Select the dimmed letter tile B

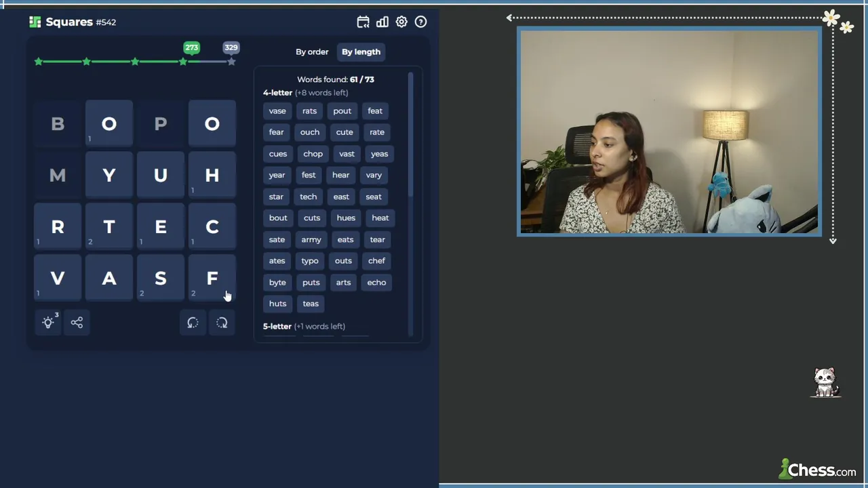(58, 124)
